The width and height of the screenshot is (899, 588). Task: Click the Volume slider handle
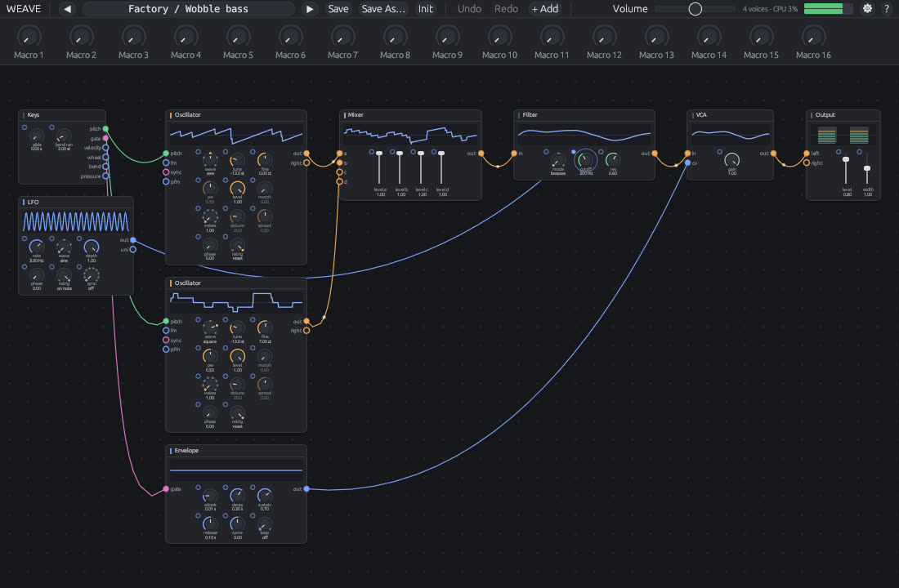tap(695, 9)
